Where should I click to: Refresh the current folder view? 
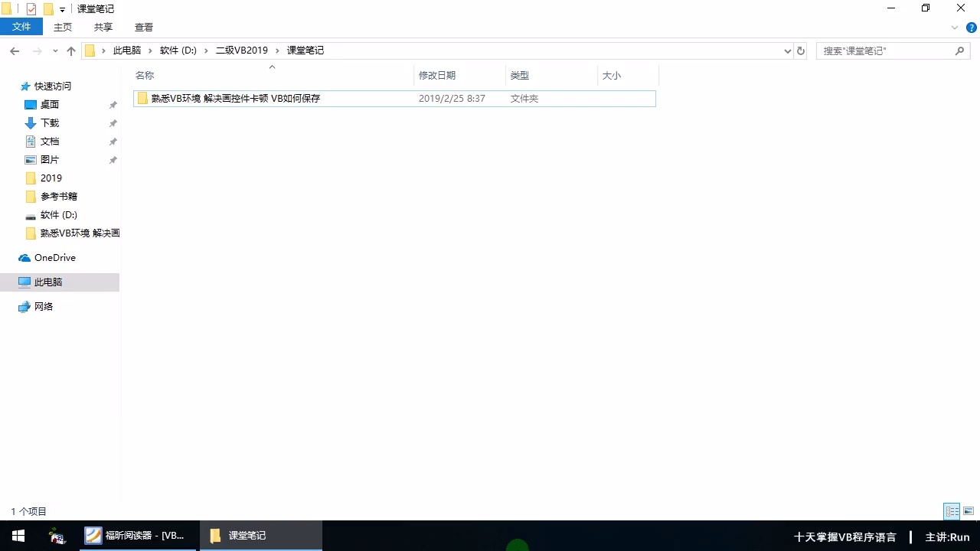pyautogui.click(x=801, y=51)
